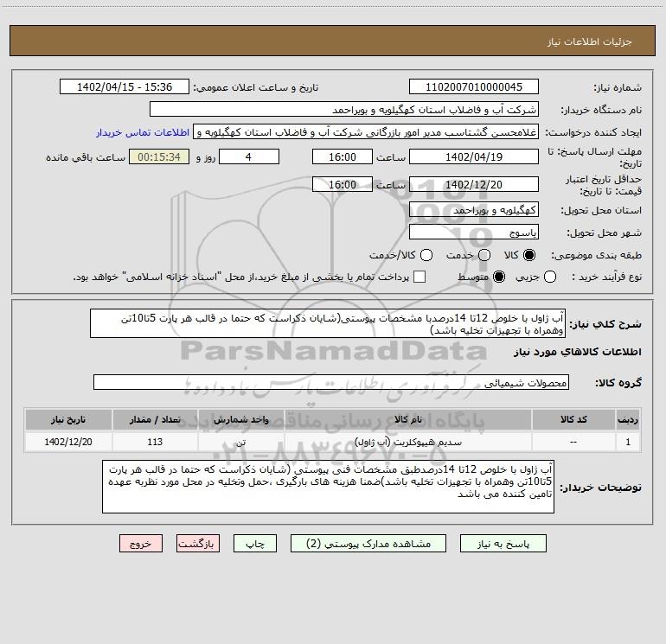Open مشاهده مدارک پیوستی (2) attachments
This screenshot has height=644, width=666.
point(368,544)
